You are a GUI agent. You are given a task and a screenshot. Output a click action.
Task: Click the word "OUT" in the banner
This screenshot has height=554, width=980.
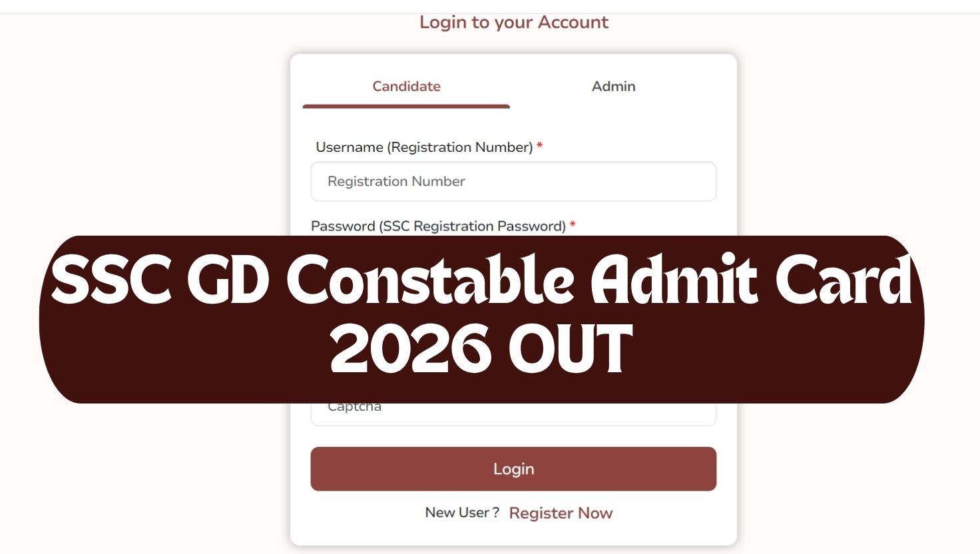pyautogui.click(x=570, y=349)
